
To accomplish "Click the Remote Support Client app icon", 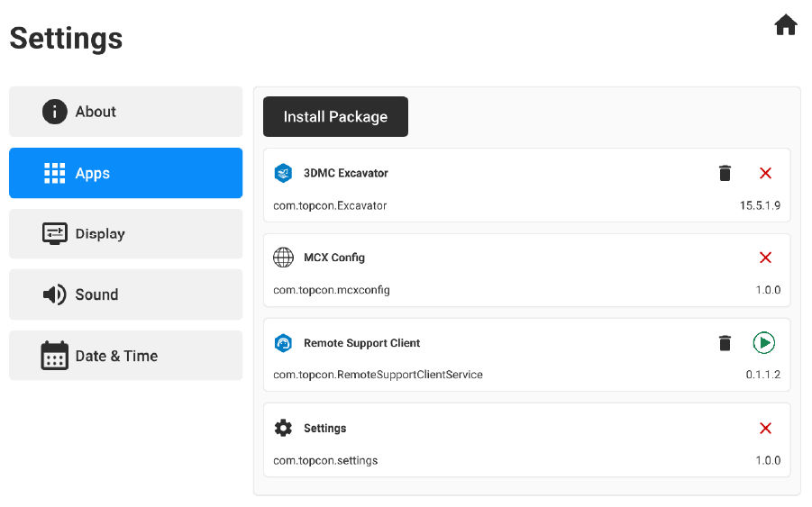I will click(283, 343).
